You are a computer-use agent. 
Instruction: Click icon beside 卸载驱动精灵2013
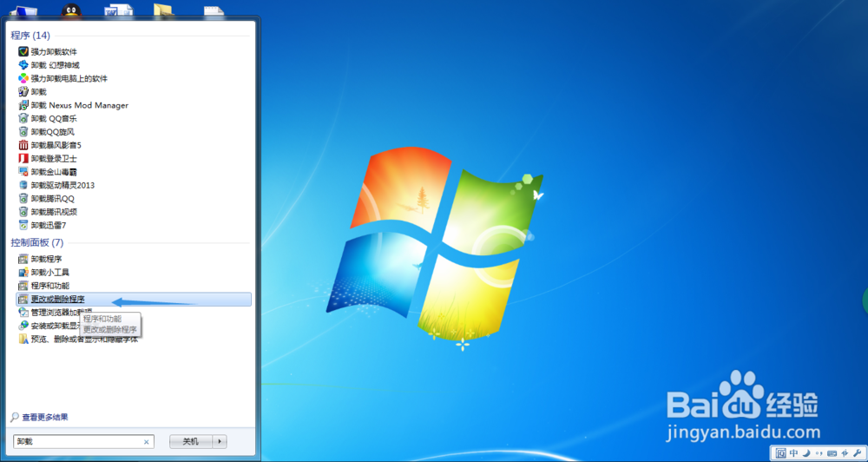(23, 184)
